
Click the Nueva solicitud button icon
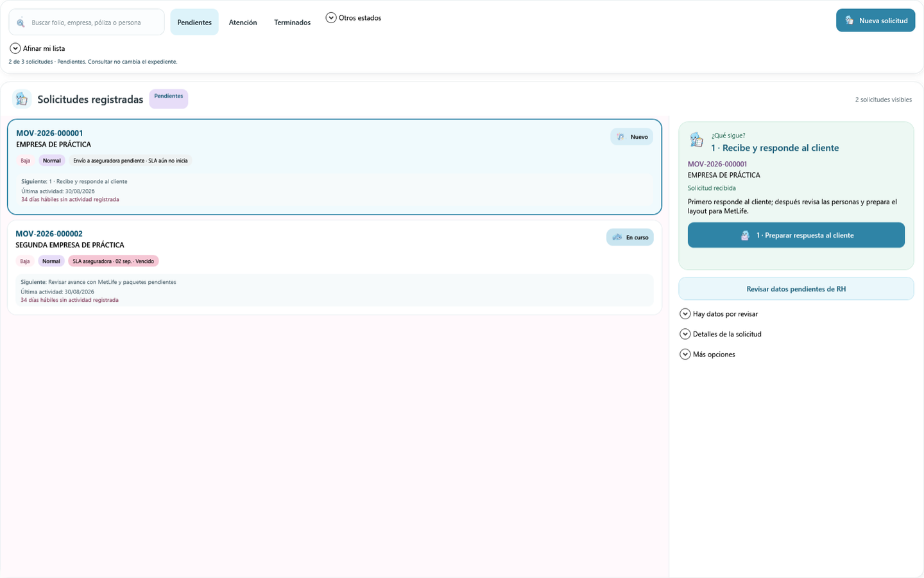click(x=850, y=21)
